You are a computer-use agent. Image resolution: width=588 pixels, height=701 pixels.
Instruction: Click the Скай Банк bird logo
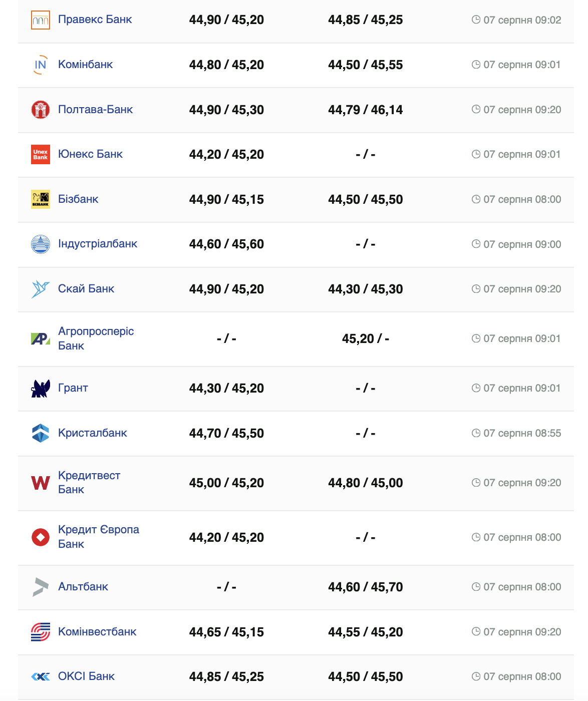pos(41,289)
